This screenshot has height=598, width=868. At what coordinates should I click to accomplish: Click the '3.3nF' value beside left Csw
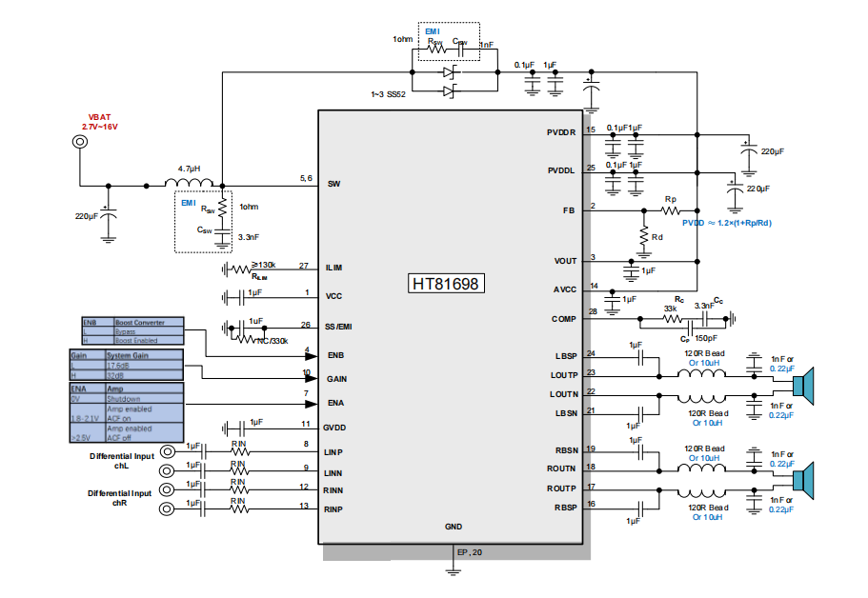click(x=249, y=237)
